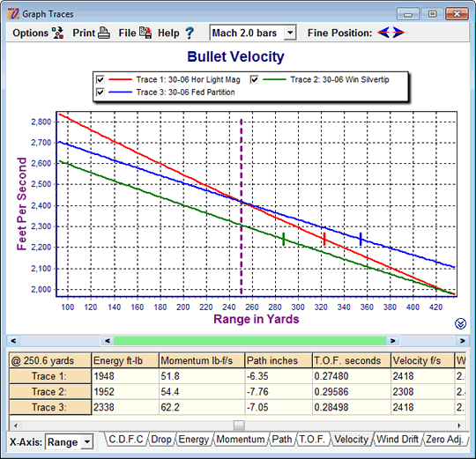
Task: Click the Help question mark icon
Action: click(190, 33)
